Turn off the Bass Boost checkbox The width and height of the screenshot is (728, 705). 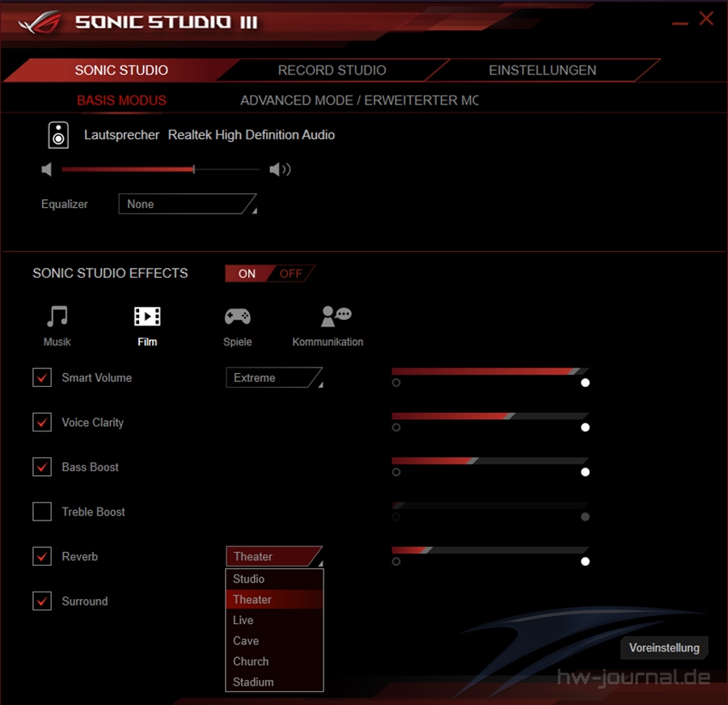(42, 466)
